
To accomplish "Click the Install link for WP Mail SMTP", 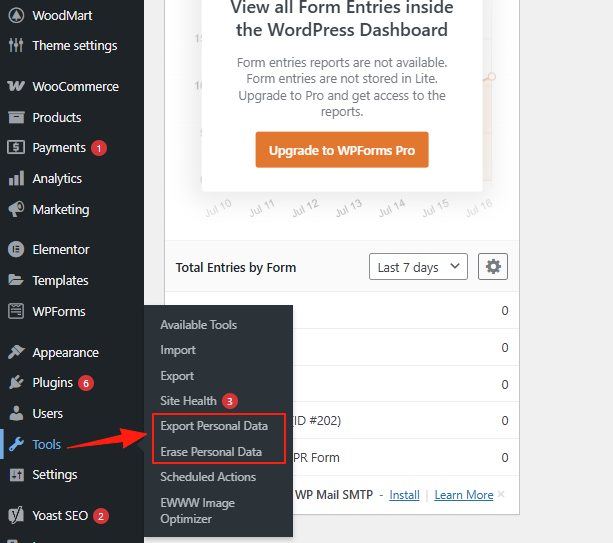I will pos(404,495).
